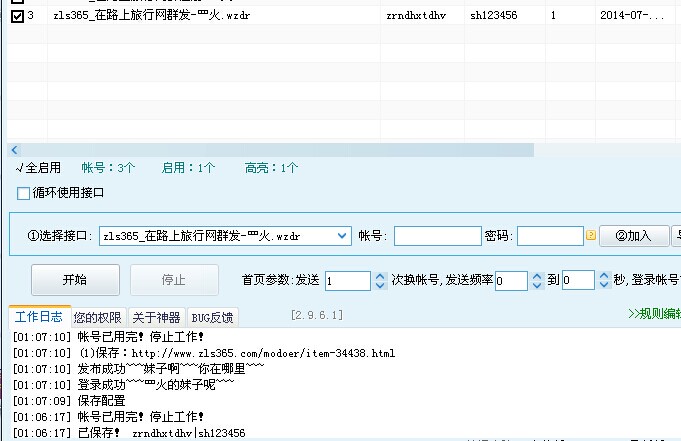This screenshot has height=441, width=681.
Task: Increase the 发送 count with up arrow
Action: pyautogui.click(x=380, y=276)
